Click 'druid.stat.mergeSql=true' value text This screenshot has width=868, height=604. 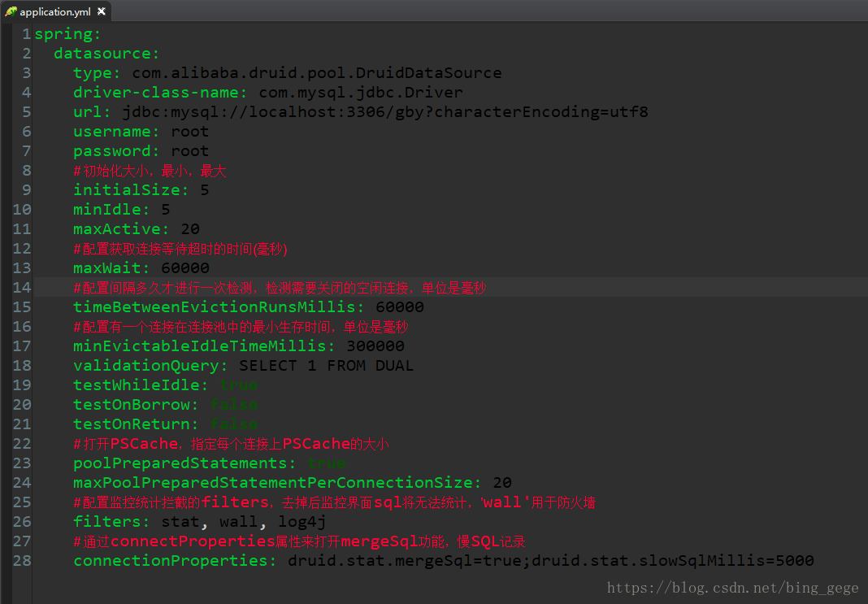pyautogui.click(x=404, y=561)
